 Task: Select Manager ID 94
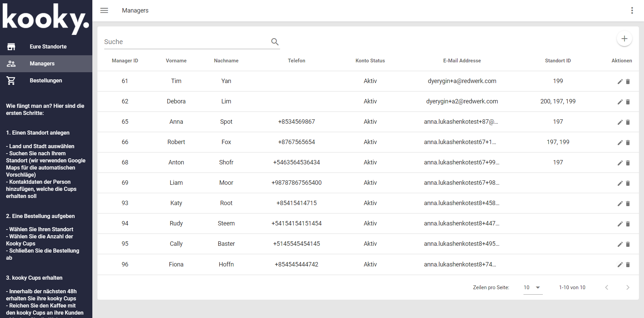pyautogui.click(x=125, y=223)
